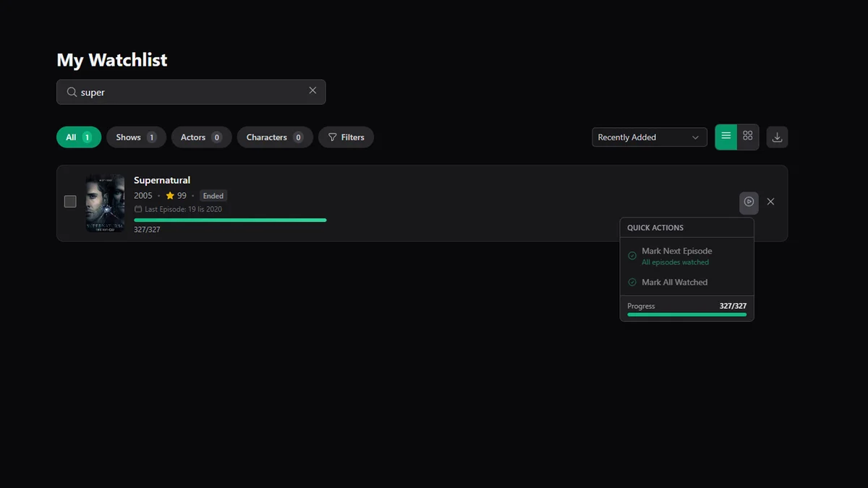Screen dimensions: 868x488
Task: Select the Supernatural row checkbox
Action: [x=70, y=202]
